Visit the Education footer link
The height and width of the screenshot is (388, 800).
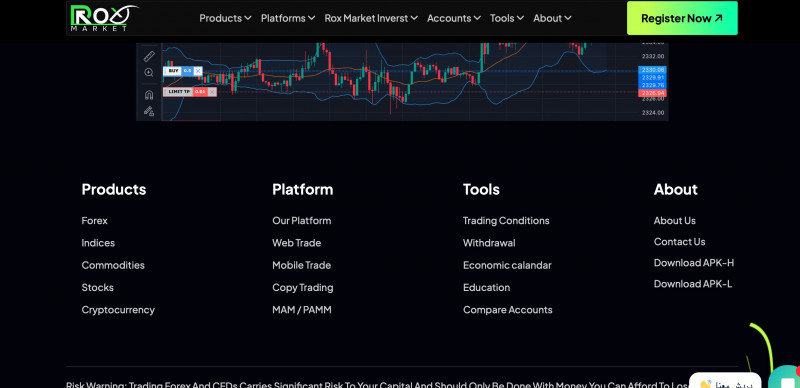click(486, 287)
